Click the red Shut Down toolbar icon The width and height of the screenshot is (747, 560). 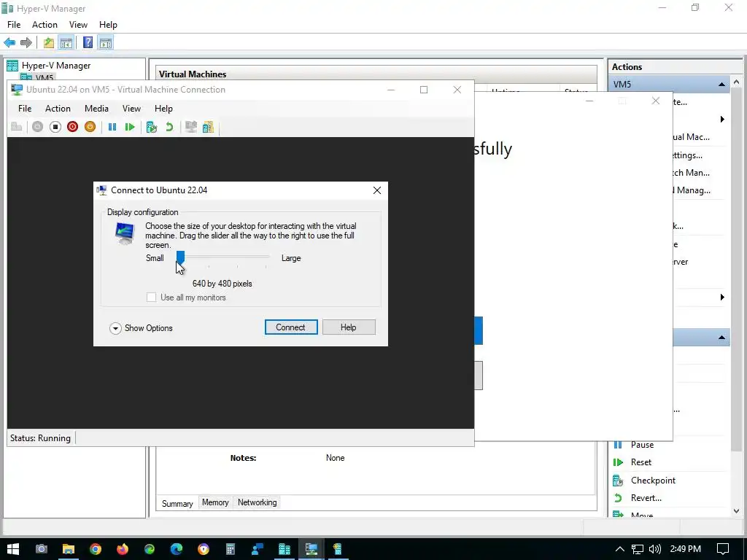(72, 127)
